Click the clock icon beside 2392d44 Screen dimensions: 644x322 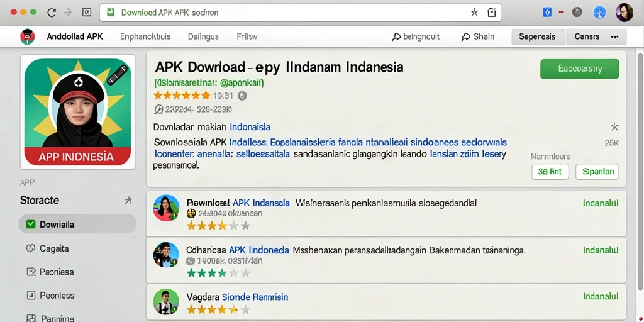pos(158,109)
